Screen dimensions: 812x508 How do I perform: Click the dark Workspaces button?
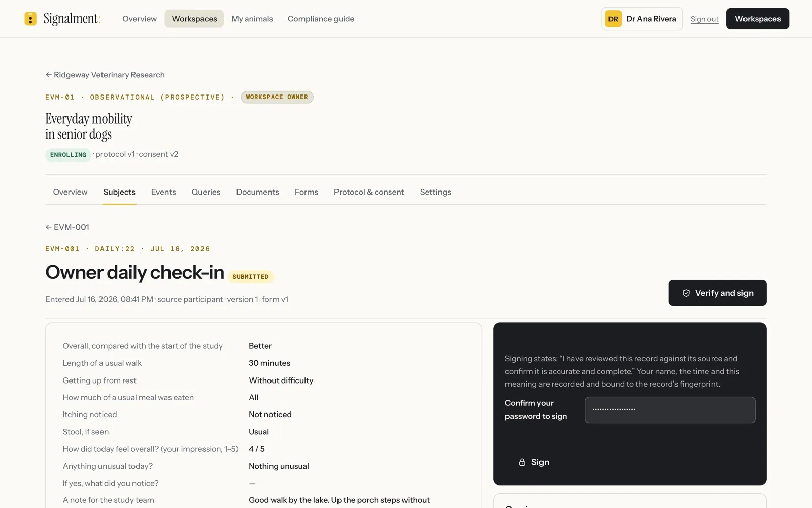[758, 19]
